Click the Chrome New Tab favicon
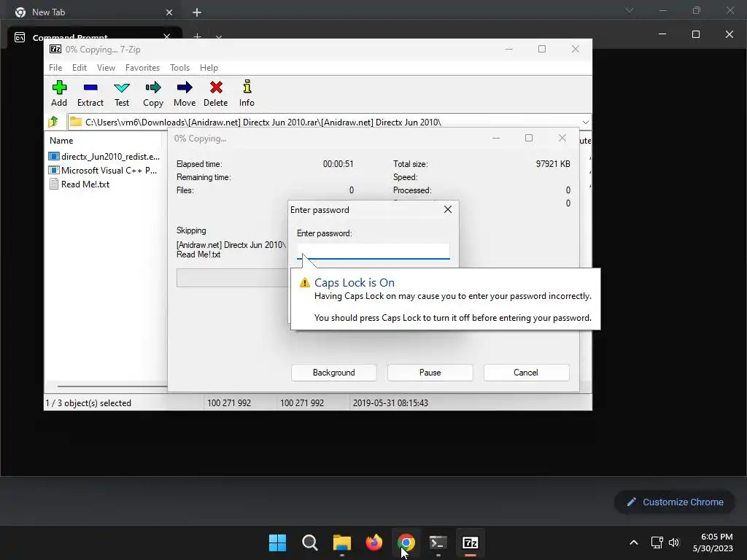This screenshot has width=747, height=560. pyautogui.click(x=20, y=12)
